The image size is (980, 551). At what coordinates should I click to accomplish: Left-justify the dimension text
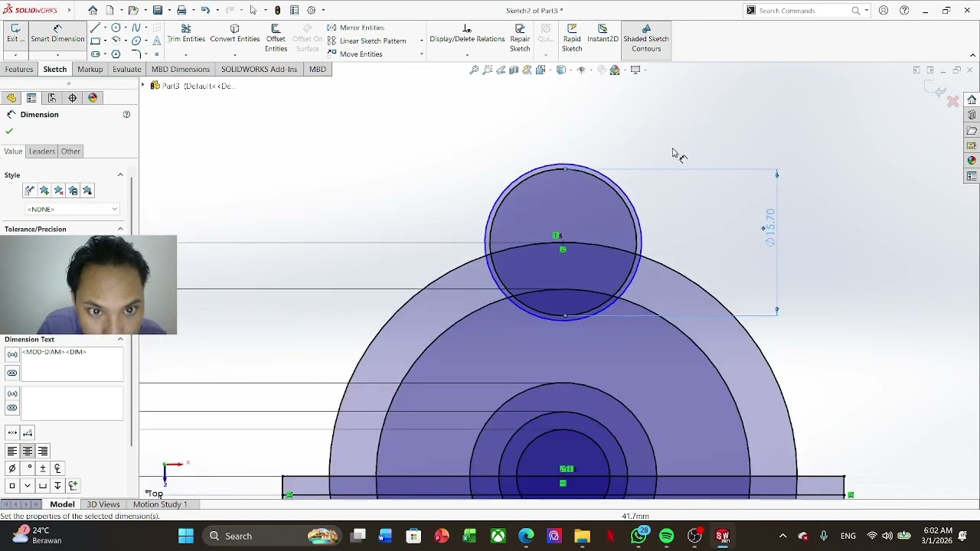tap(12, 452)
